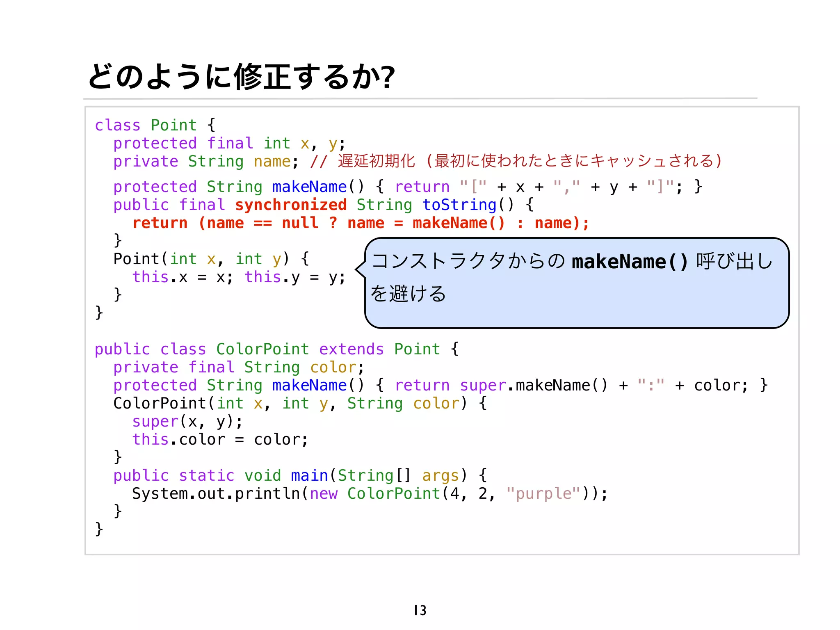This screenshot has width=840, height=630.
Task: Click the bold red 'synchronized' keyword
Action: pyautogui.click(x=291, y=205)
